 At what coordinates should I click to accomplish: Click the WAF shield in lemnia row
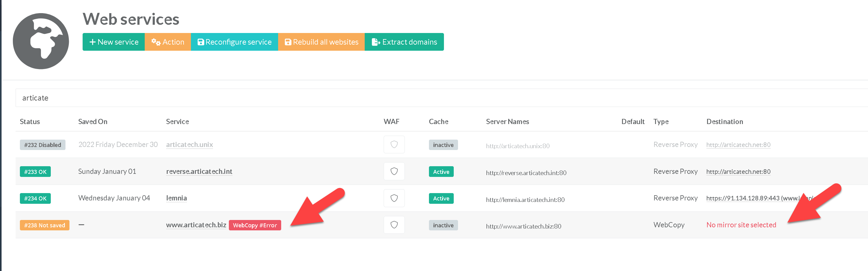(393, 198)
